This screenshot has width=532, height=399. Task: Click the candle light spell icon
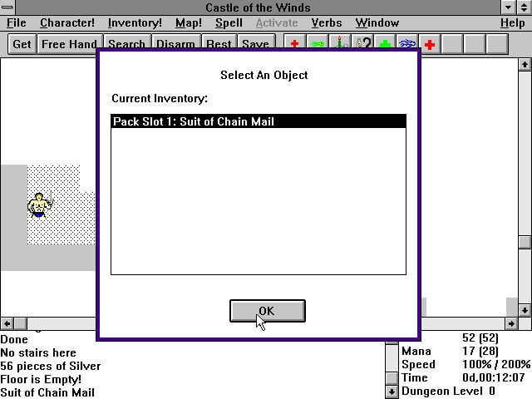[x=340, y=44]
